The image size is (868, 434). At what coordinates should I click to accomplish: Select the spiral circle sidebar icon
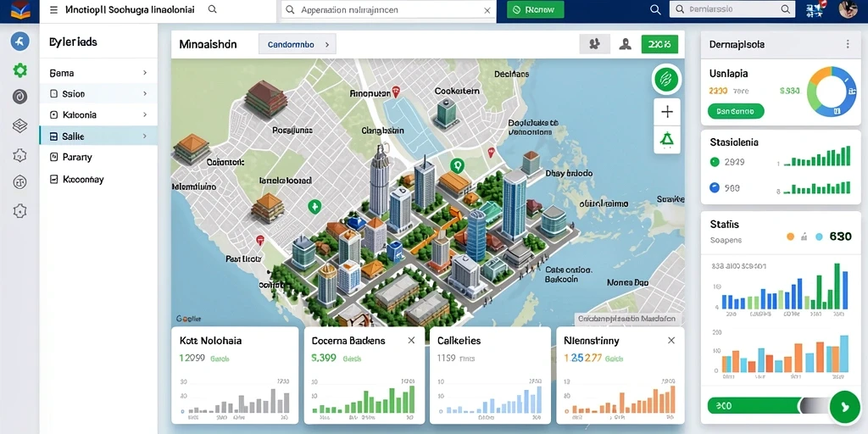[x=20, y=97]
